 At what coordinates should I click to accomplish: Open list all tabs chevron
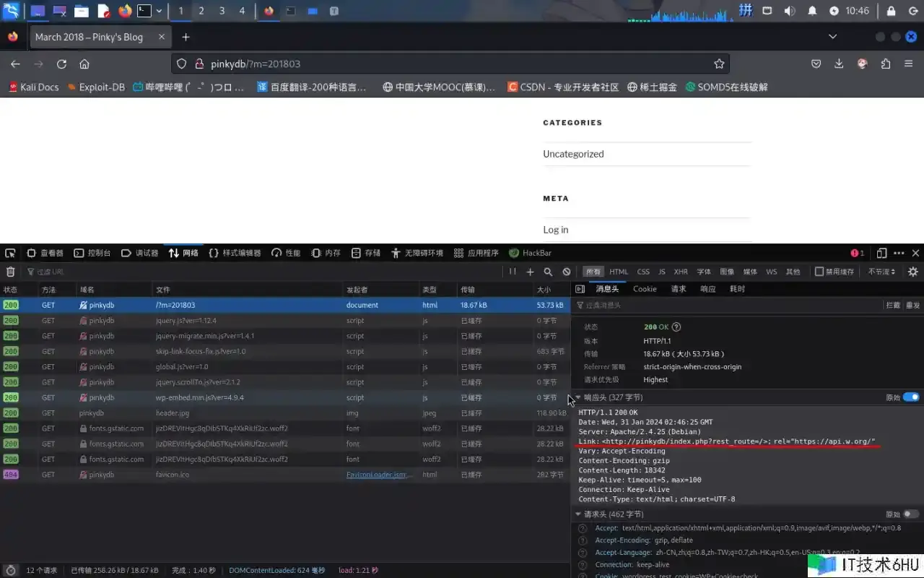click(x=832, y=37)
